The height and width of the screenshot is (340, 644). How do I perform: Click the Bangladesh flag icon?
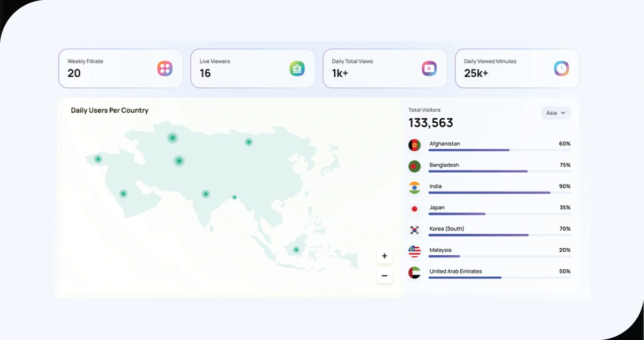pos(414,166)
